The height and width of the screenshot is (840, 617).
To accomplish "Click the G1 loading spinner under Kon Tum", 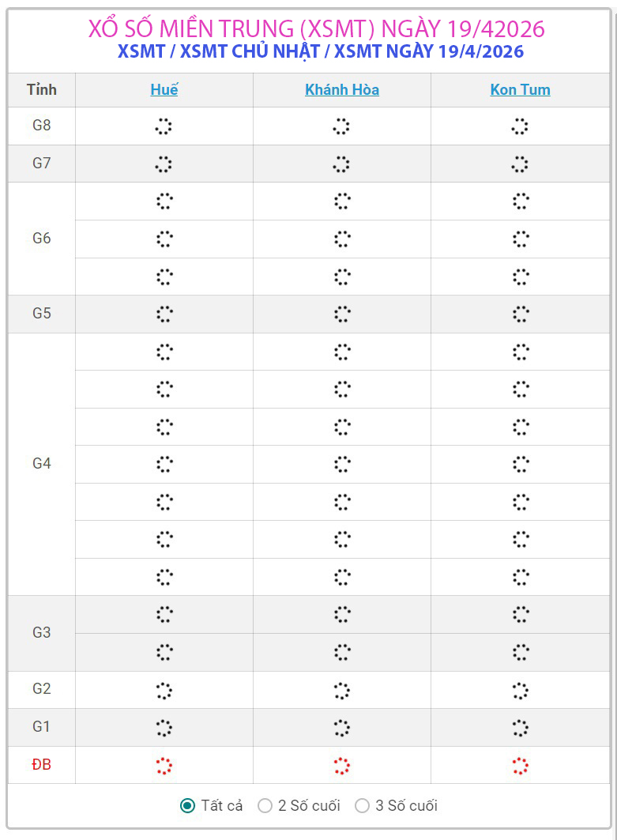I will coord(520,728).
